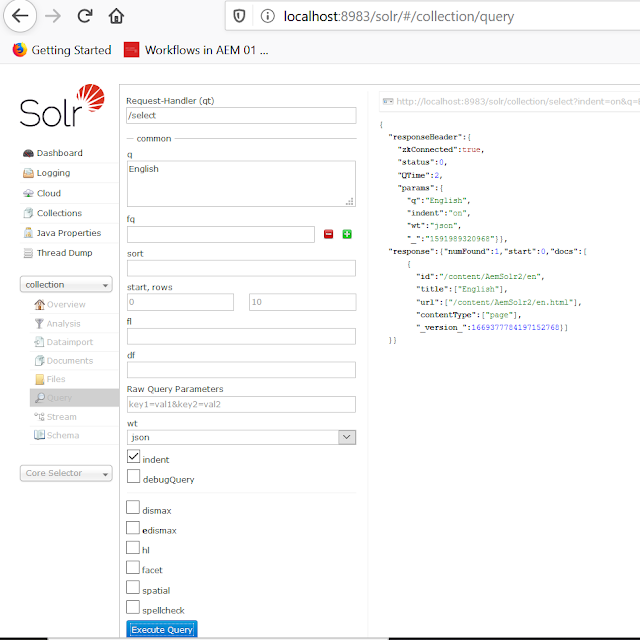Image resolution: width=640 pixels, height=640 pixels.
Task: Open the Schema menu item
Action: click(x=63, y=435)
